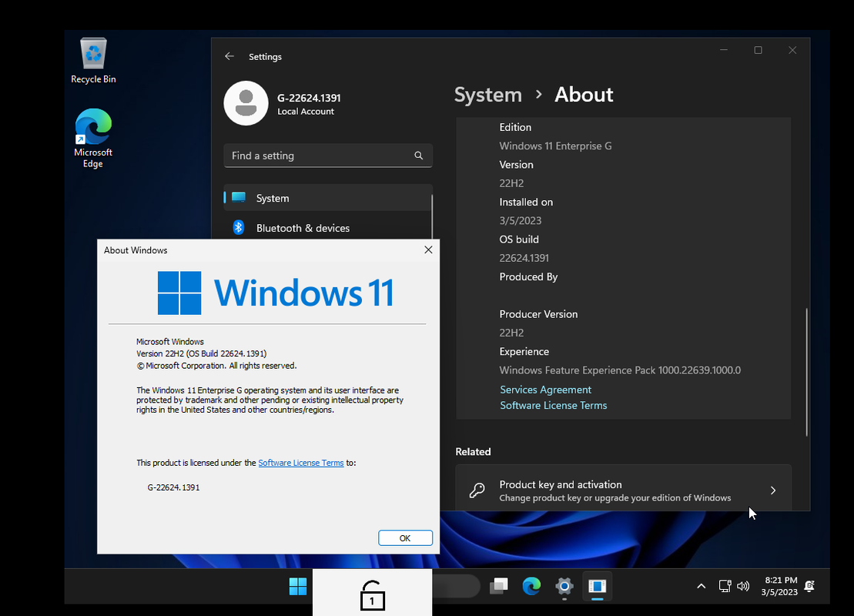The height and width of the screenshot is (616, 854).
Task: Click the Settings About page vertical scrollbar
Action: [x=806, y=372]
